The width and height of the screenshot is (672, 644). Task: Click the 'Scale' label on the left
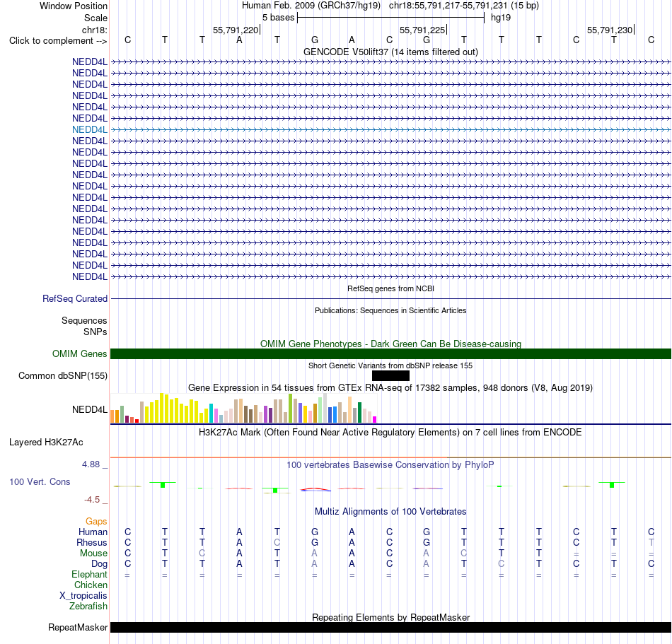click(x=95, y=18)
